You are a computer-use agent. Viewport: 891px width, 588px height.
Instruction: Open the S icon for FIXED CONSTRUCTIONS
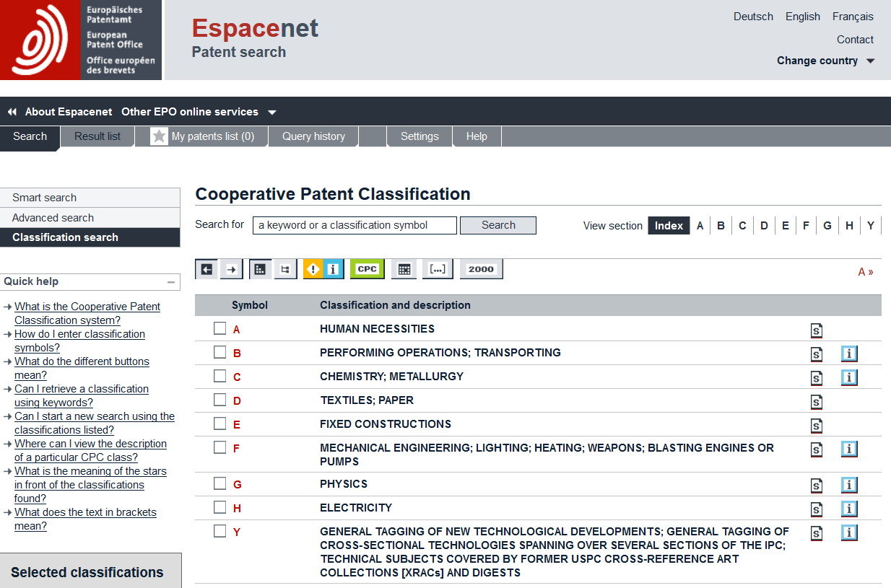(x=816, y=426)
